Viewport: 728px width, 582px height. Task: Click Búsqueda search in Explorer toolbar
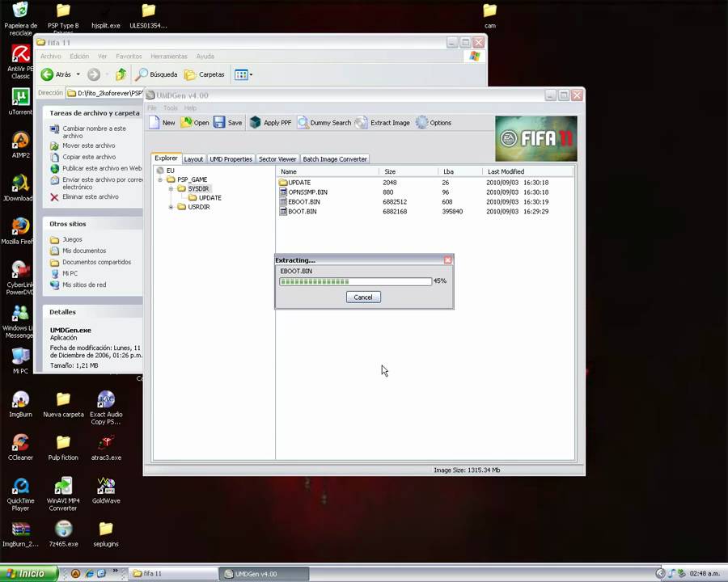click(156, 74)
